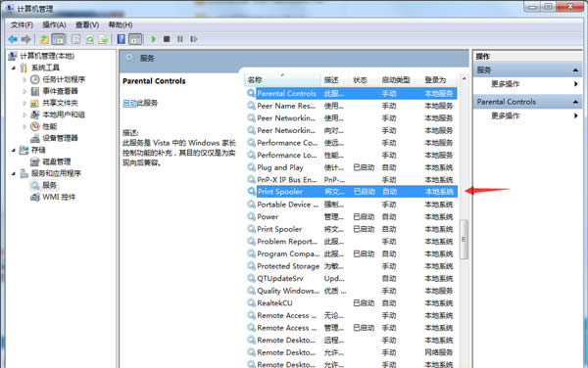Open the 操作(A) menu
Image resolution: width=588 pixels, height=368 pixels.
tap(54, 25)
